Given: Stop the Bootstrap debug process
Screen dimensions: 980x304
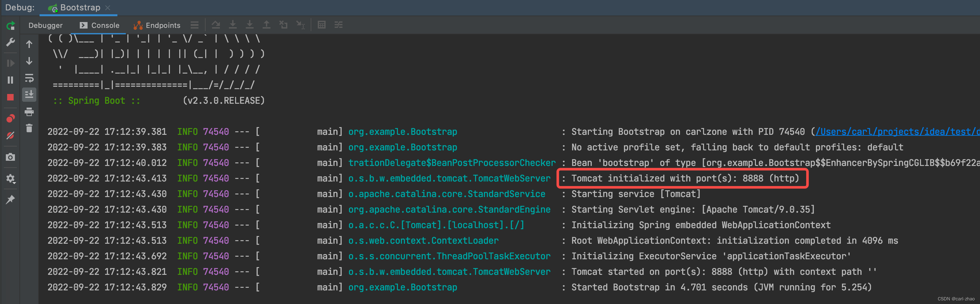Looking at the screenshot, I should coord(11,97).
